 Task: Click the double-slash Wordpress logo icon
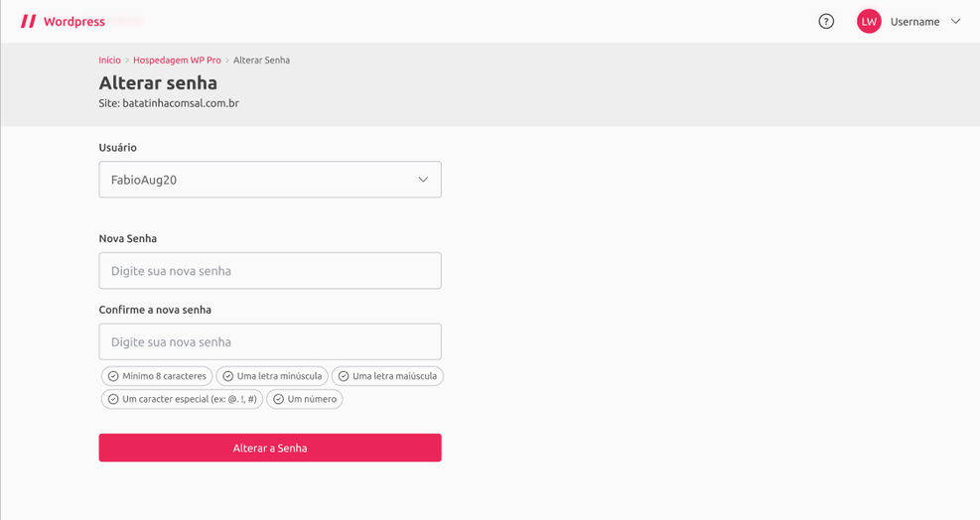[x=28, y=21]
